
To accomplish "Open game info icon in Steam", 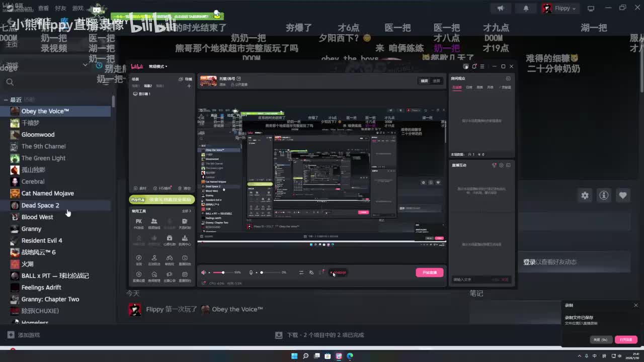I will [604, 196].
